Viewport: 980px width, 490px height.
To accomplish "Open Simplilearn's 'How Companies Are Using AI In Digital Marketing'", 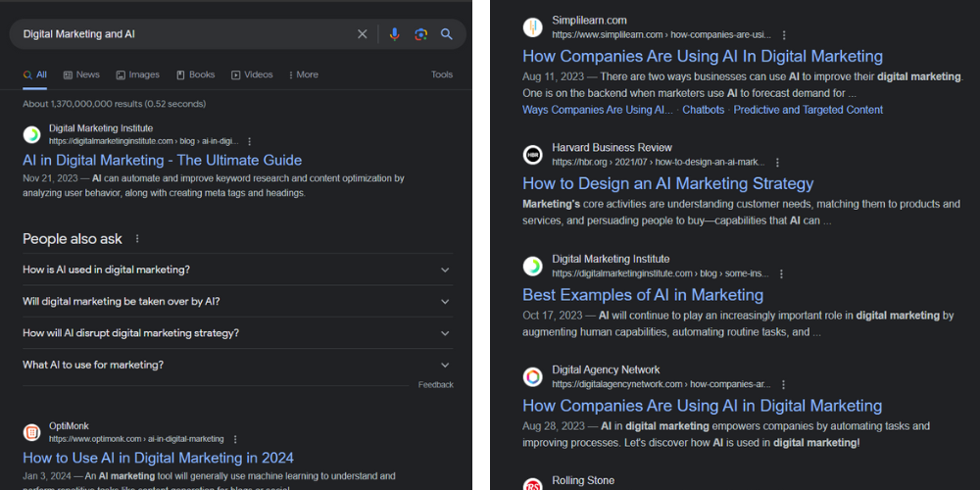I will pos(703,56).
